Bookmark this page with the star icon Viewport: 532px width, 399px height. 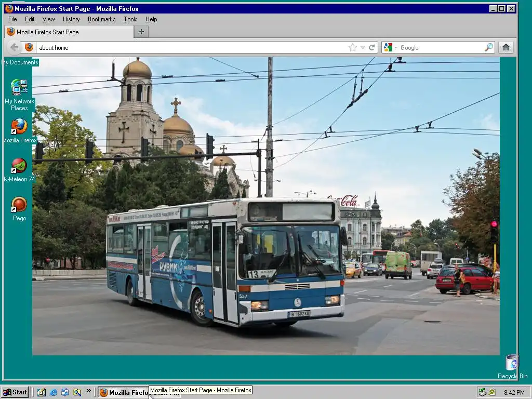[353, 47]
